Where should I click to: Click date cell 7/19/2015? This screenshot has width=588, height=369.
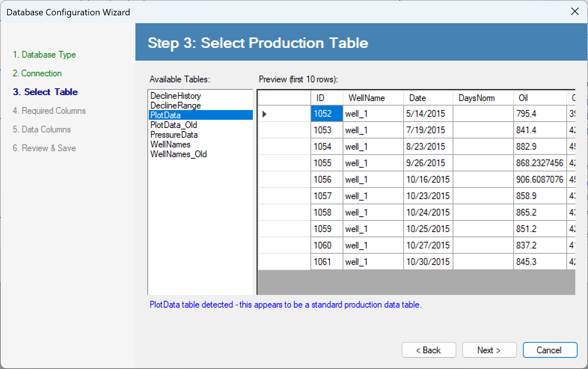(x=428, y=130)
